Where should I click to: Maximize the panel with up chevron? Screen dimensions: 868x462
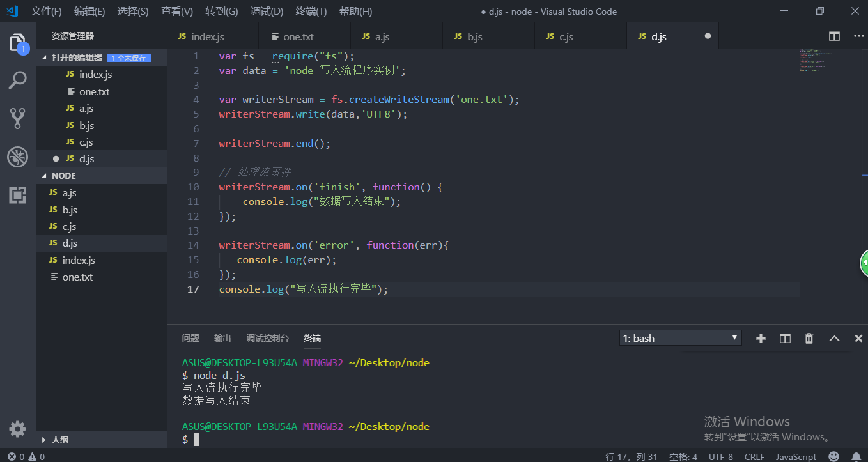834,339
